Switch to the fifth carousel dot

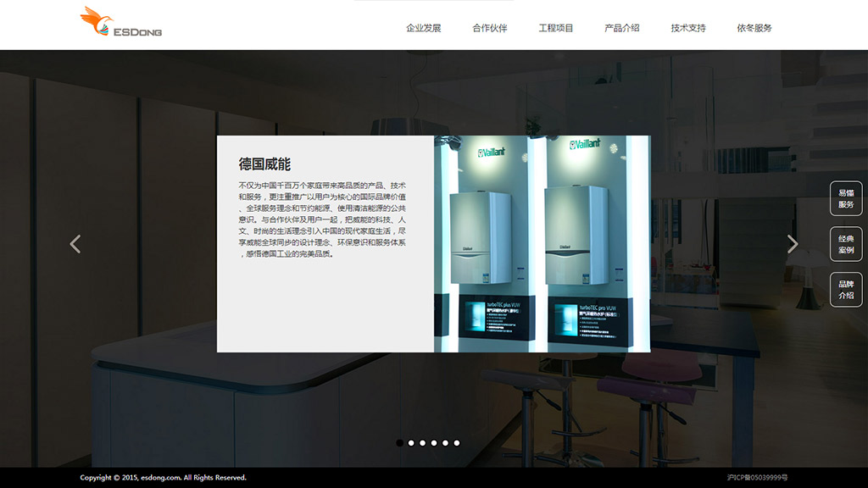(445, 442)
